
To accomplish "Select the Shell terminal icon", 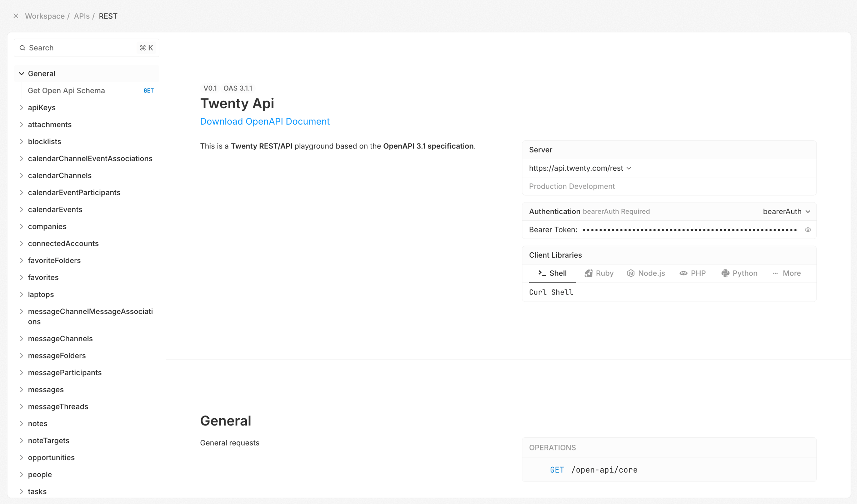I will tap(542, 273).
